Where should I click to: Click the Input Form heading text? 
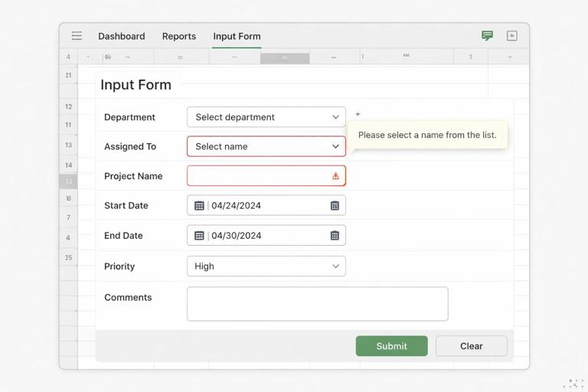[x=136, y=85]
